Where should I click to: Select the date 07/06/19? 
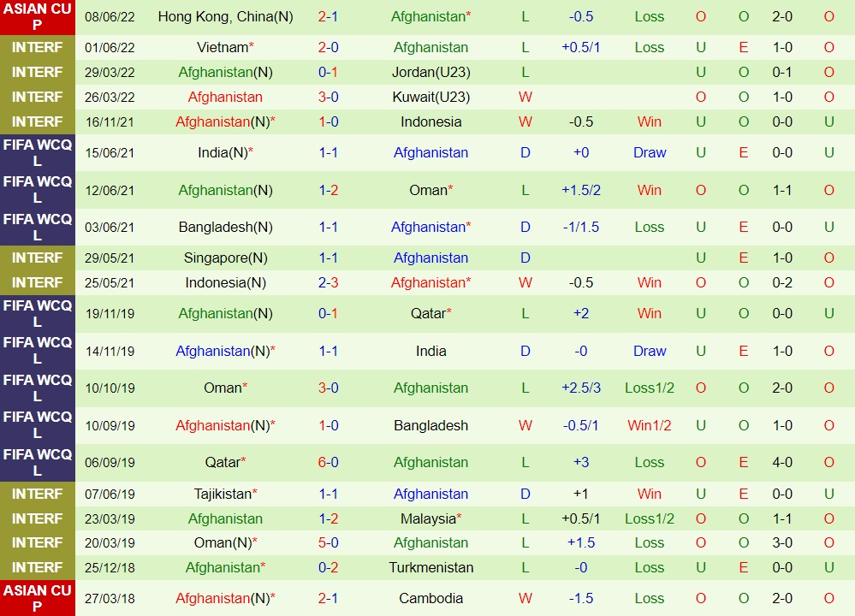pyautogui.click(x=110, y=494)
